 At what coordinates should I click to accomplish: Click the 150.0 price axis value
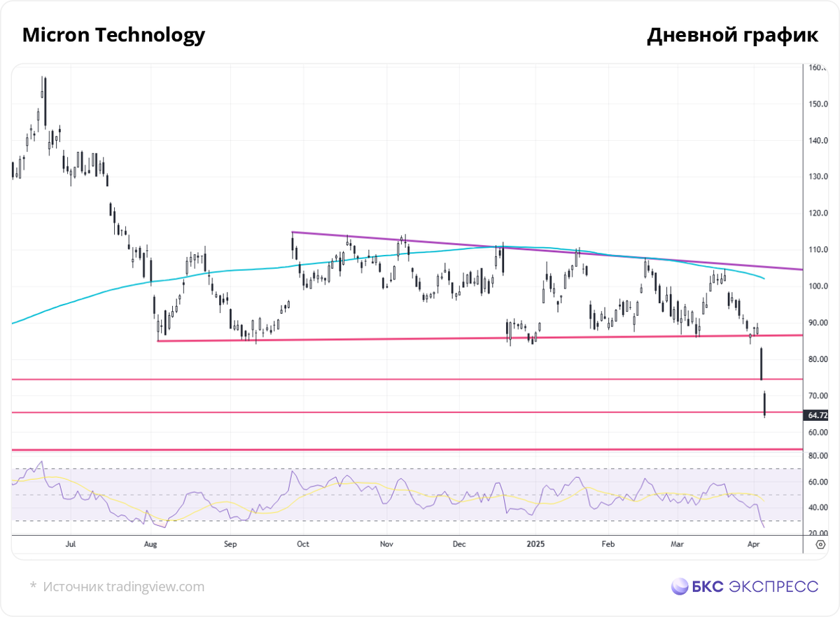pyautogui.click(x=818, y=104)
